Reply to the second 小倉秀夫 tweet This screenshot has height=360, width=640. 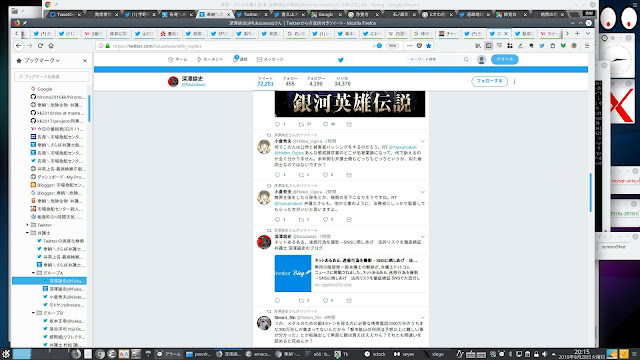pos(278,219)
